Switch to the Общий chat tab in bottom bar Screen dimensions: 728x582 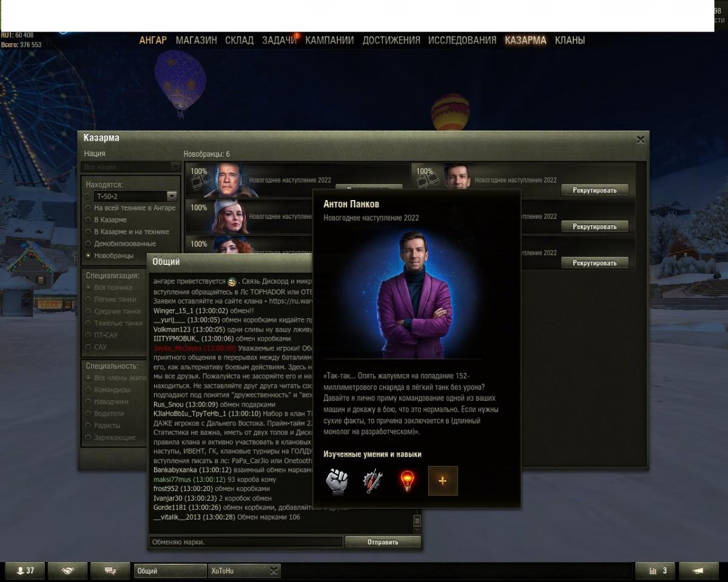pyautogui.click(x=170, y=570)
